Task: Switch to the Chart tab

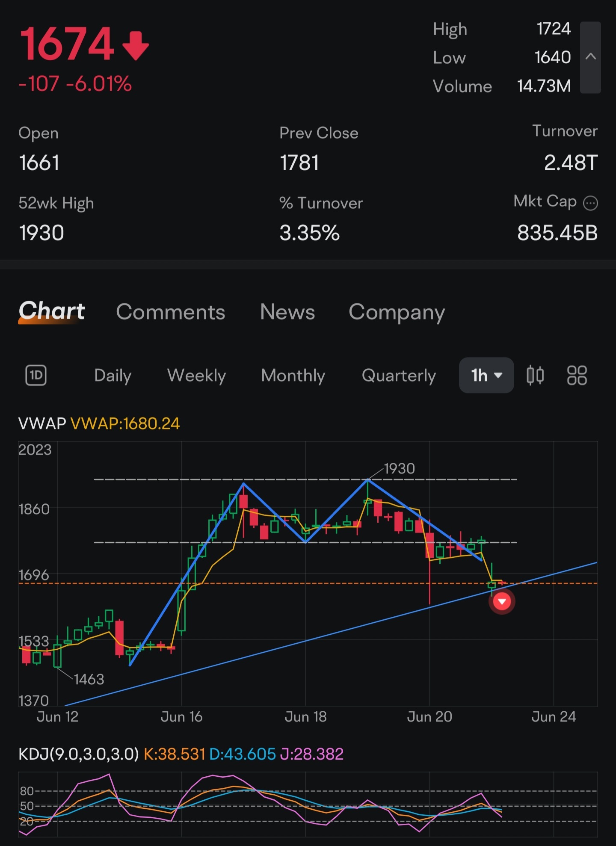Action: (52, 311)
